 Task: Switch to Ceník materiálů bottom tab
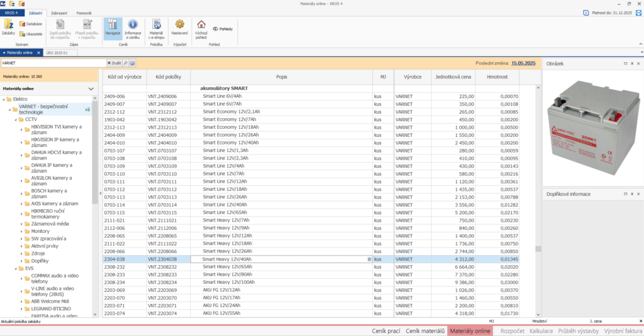[425, 331]
